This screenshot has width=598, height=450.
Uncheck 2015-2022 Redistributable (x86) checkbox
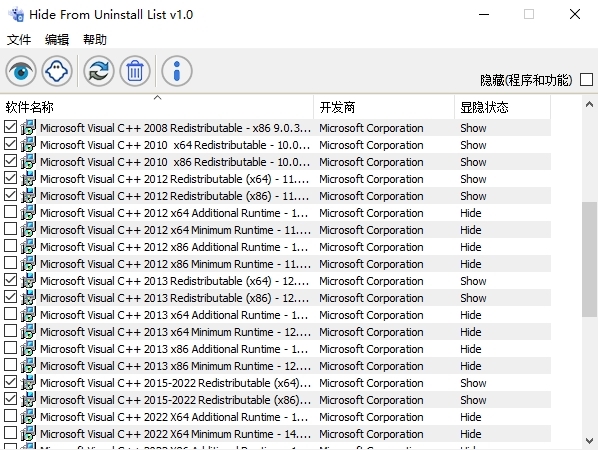10,399
